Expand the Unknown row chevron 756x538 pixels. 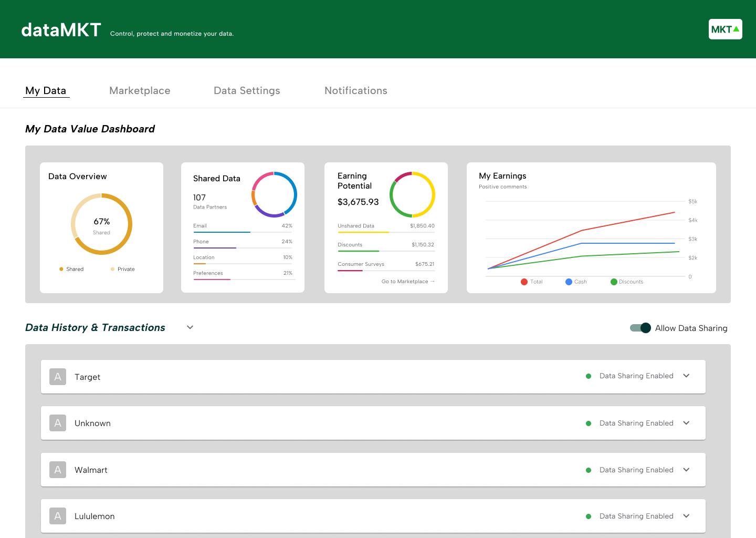click(686, 423)
